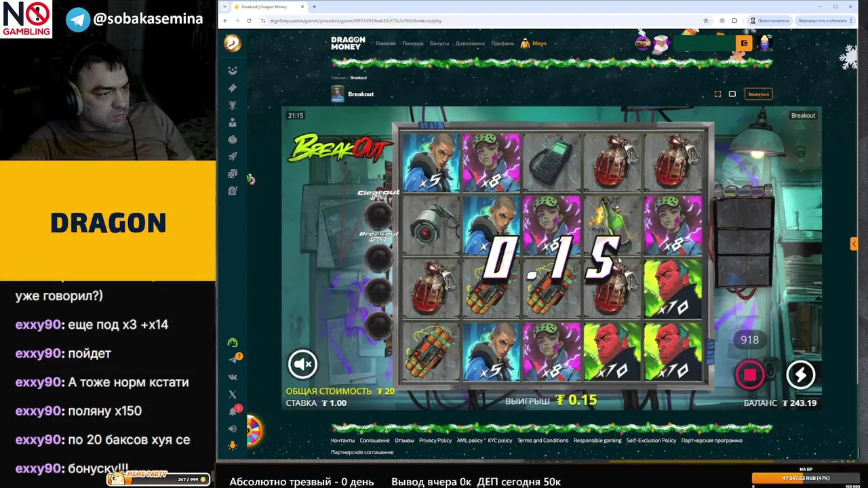This screenshot has height=488, width=868.
Task: Open Партнерская программа footer link
Action: coord(711,441)
